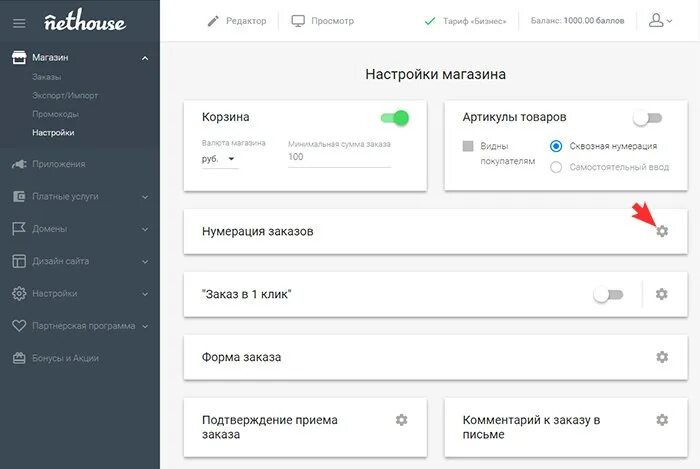Select Настройки under Магазин
700x469 pixels.
pyautogui.click(x=53, y=133)
